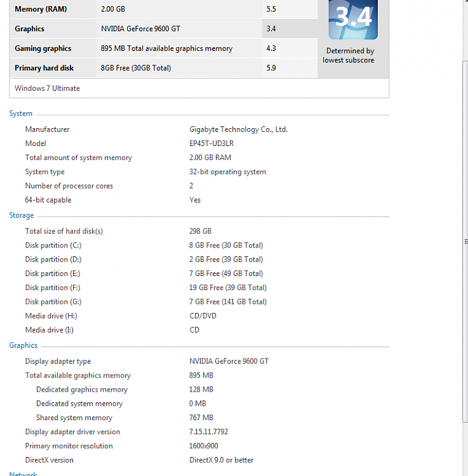Image resolution: width=468 pixels, height=476 pixels.
Task: Click the '1600x900' resolution value
Action: tap(203, 446)
